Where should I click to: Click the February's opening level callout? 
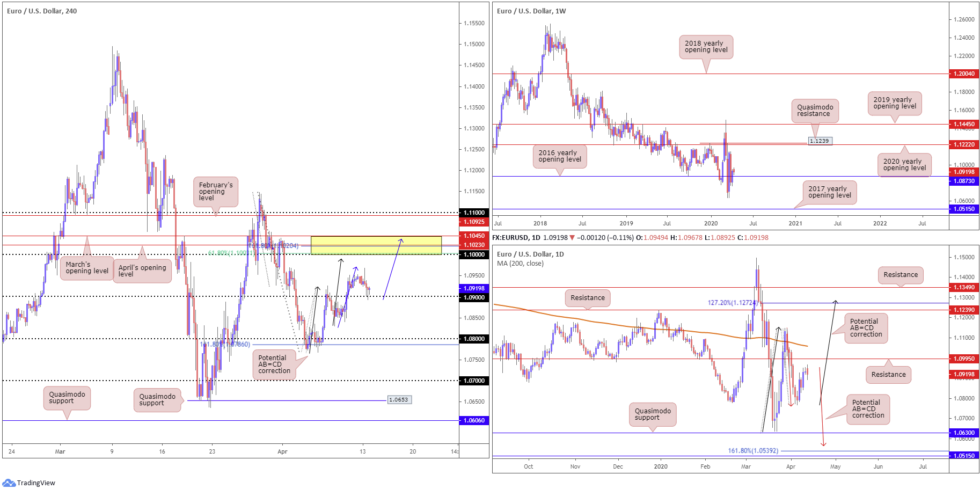click(215, 192)
